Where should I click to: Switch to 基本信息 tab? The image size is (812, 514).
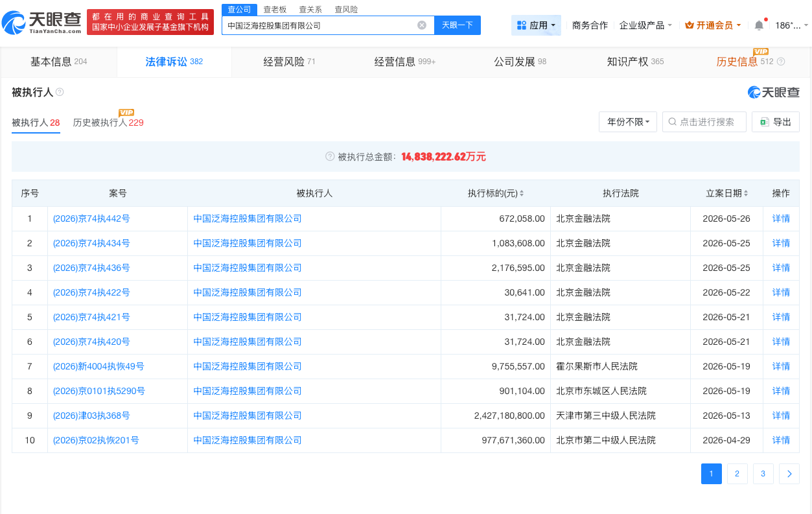tap(58, 62)
